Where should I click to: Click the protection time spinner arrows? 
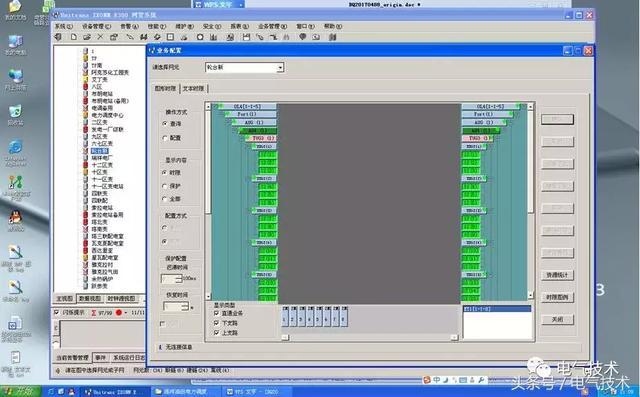[178, 279]
